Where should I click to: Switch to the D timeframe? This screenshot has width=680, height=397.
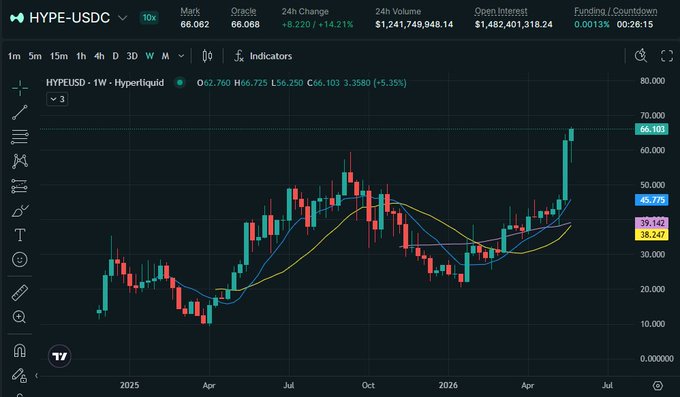115,56
